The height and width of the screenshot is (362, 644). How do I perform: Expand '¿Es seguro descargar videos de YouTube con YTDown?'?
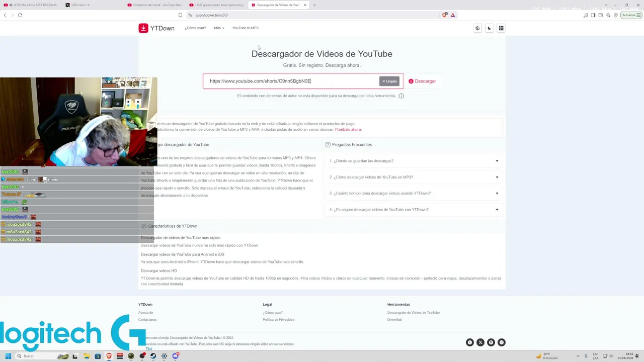pyautogui.click(x=414, y=210)
